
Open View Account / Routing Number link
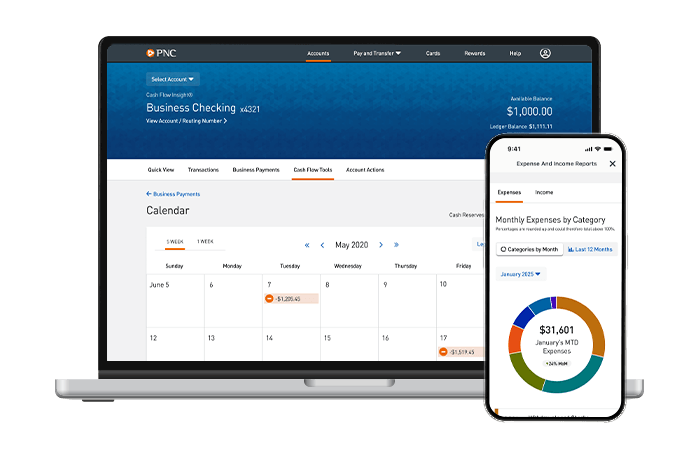click(x=186, y=121)
